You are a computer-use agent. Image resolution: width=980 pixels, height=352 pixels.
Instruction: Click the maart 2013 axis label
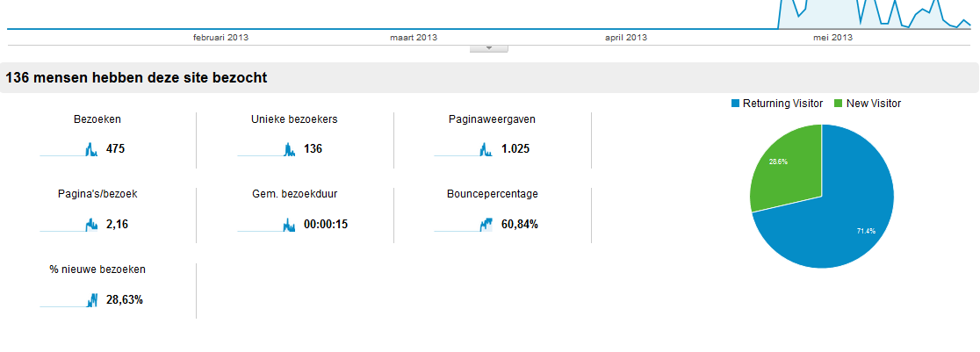(414, 38)
